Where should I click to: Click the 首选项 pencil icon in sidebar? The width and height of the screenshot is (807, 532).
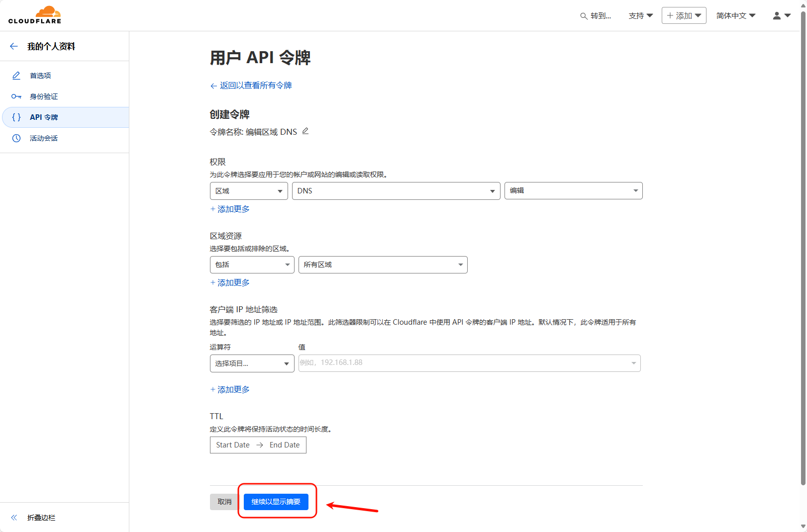click(16, 76)
